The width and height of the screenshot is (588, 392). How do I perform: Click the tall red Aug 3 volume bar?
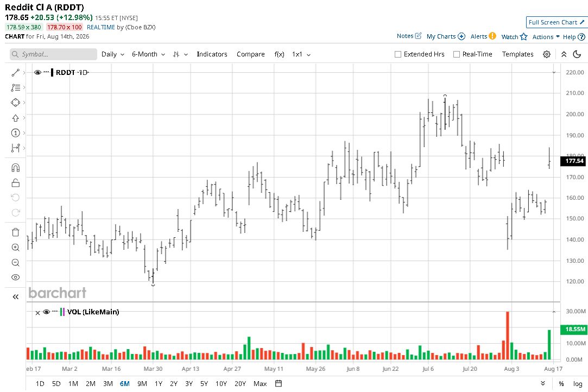pyautogui.click(x=508, y=336)
